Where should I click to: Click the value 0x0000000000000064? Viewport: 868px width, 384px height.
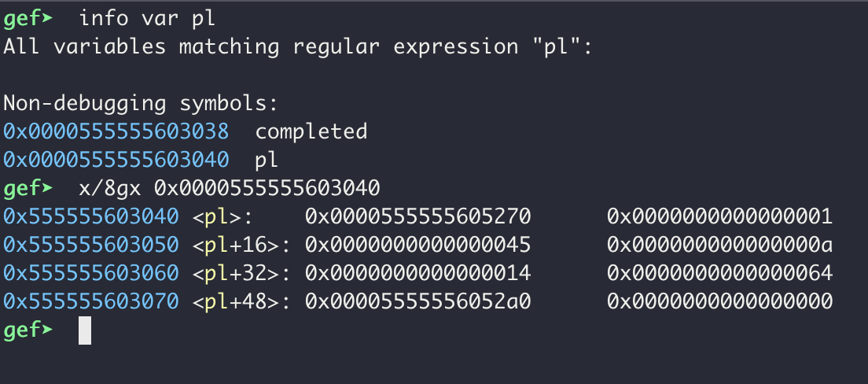click(719, 273)
